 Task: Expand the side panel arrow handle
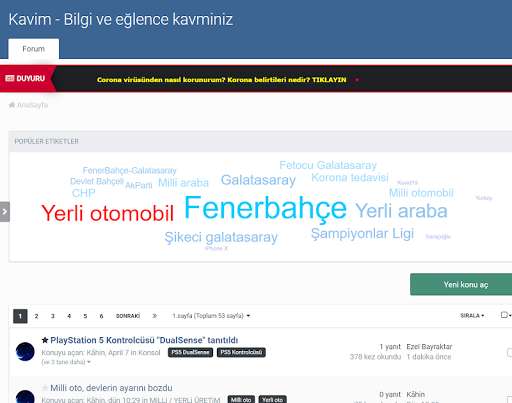5,212
